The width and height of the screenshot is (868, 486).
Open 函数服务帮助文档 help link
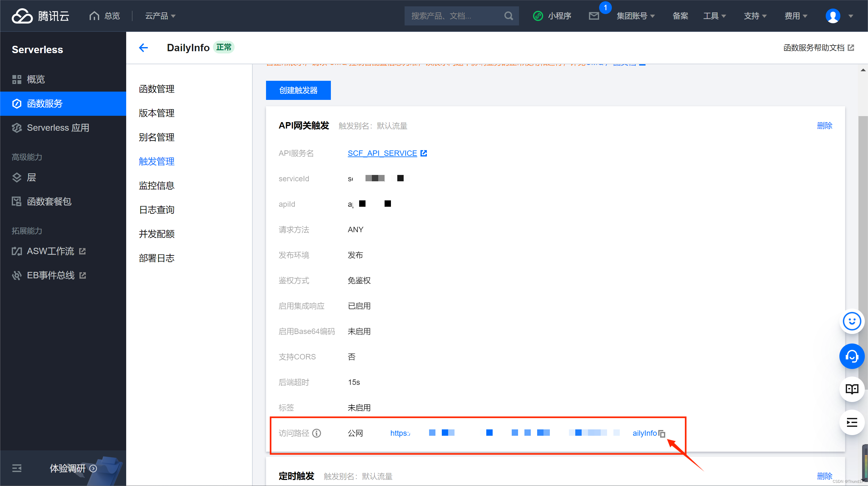pyautogui.click(x=818, y=48)
